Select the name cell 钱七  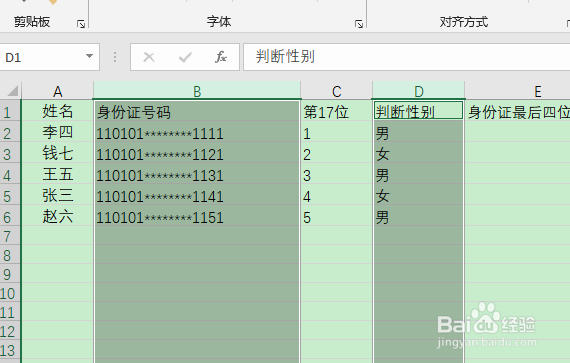[x=57, y=153]
